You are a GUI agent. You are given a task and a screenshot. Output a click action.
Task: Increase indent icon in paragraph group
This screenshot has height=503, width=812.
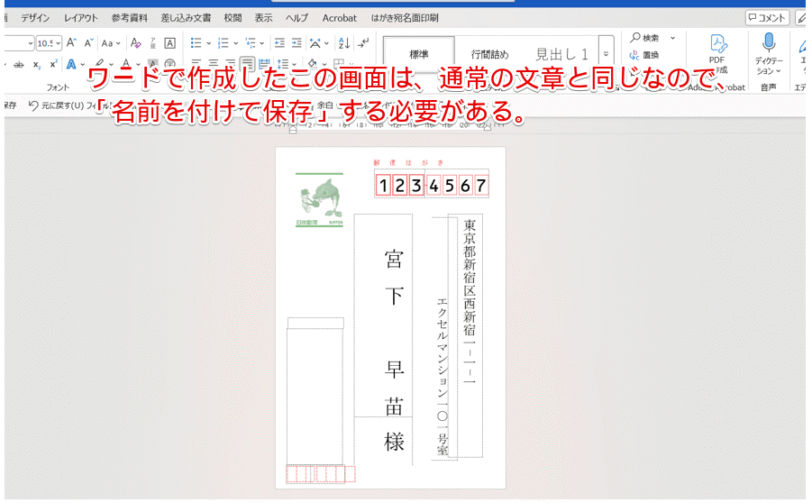[x=297, y=43]
